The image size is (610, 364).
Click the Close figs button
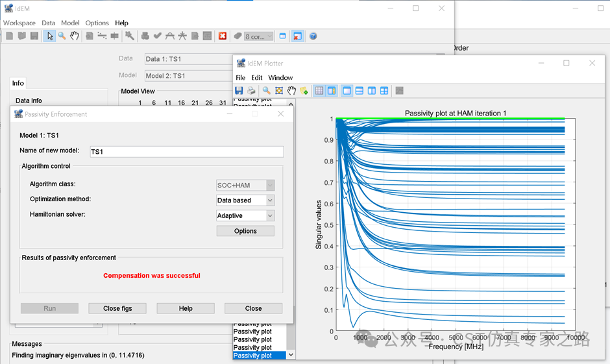pyautogui.click(x=117, y=308)
